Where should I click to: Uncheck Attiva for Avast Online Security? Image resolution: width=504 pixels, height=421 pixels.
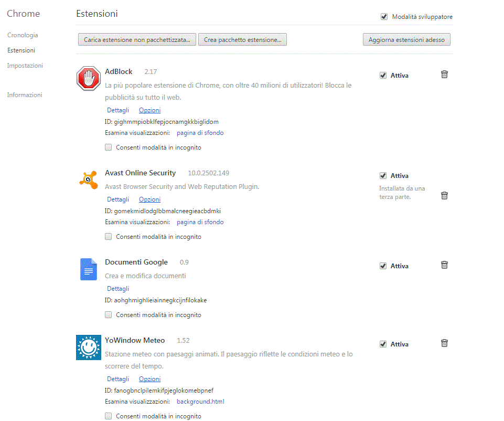383,176
